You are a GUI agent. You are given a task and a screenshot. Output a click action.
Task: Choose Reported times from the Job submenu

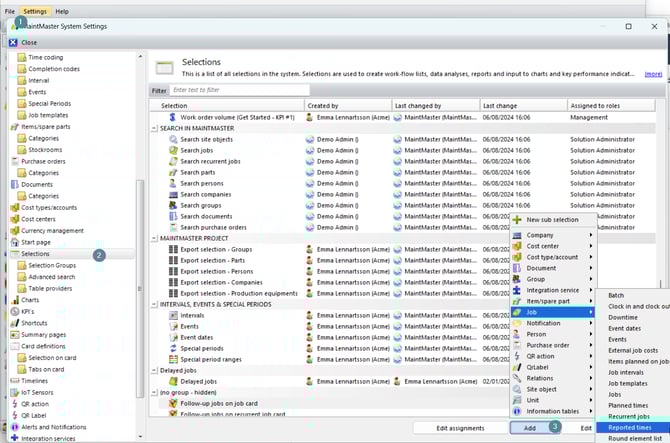pos(630,426)
